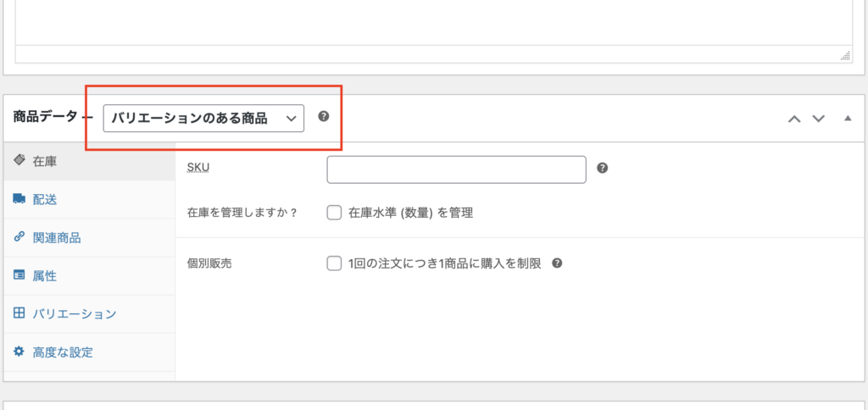The height and width of the screenshot is (410, 868).
Task: Click the 高度な設定 gear icon
Action: [19, 352]
